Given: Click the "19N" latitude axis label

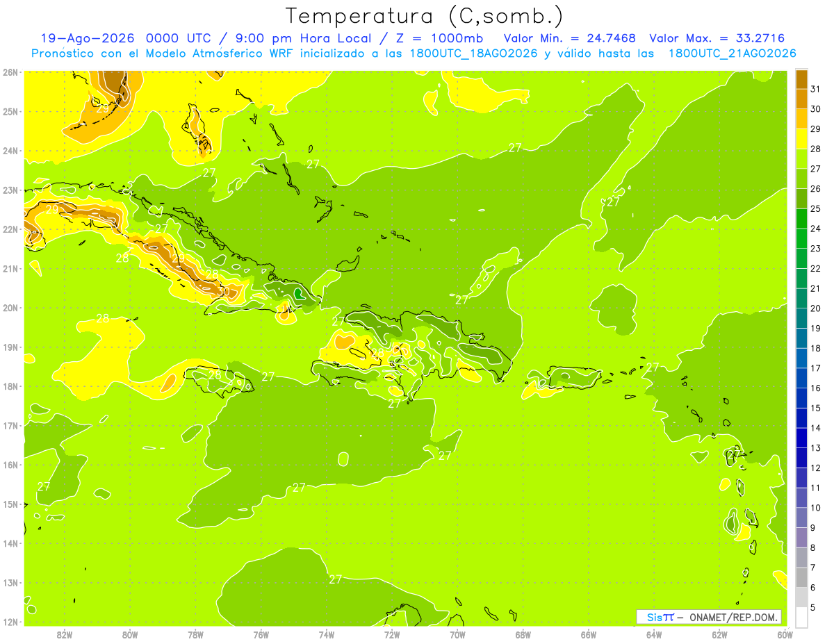Looking at the screenshot, I should 10,347.
